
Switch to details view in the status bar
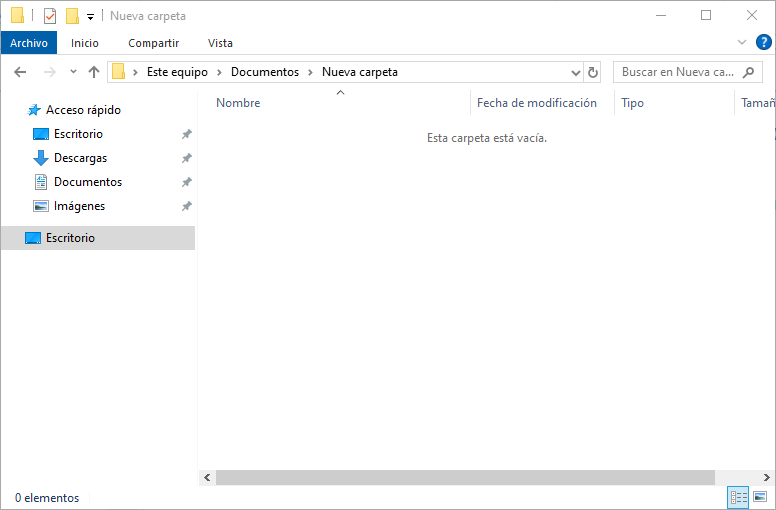pos(739,497)
